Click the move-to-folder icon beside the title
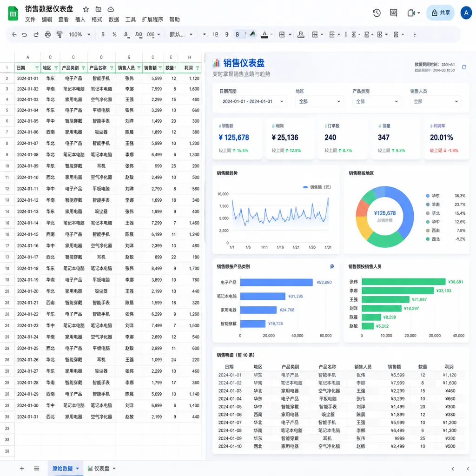 [x=99, y=9]
